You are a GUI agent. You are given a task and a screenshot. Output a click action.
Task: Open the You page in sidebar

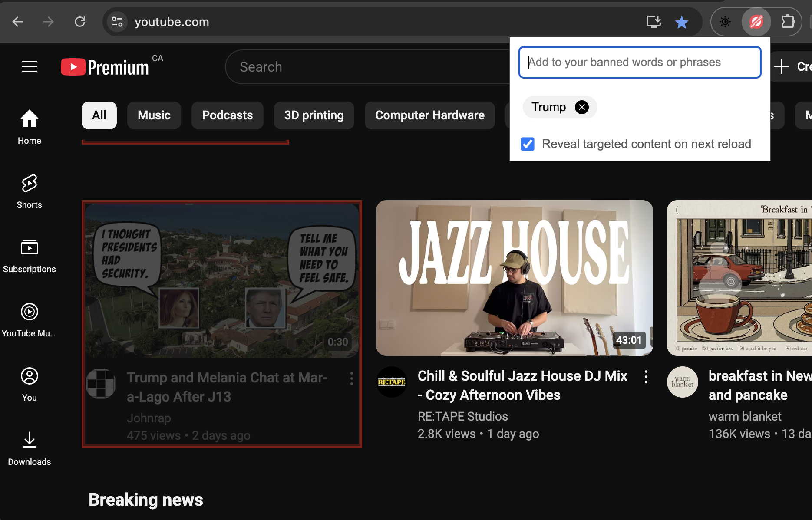[30, 384]
